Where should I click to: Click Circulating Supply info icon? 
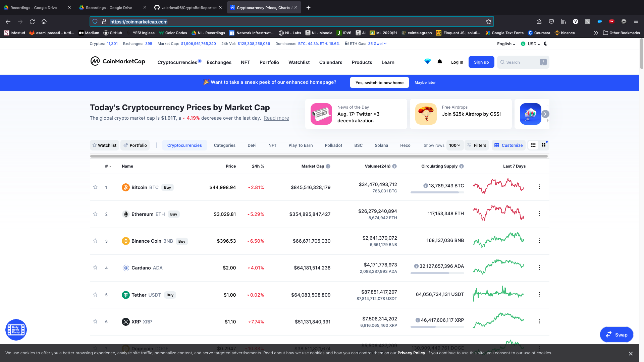pos(462,166)
